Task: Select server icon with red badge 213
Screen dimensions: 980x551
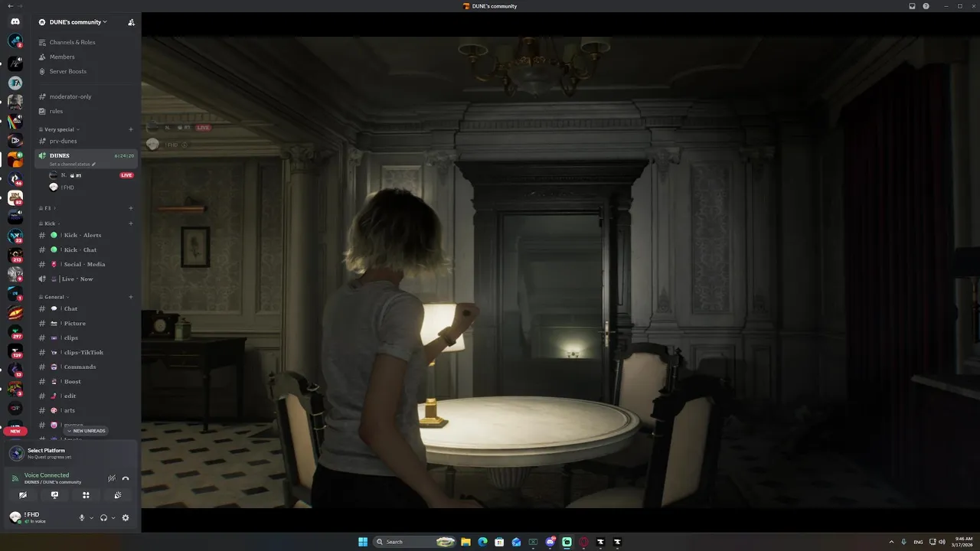Action: (x=15, y=255)
